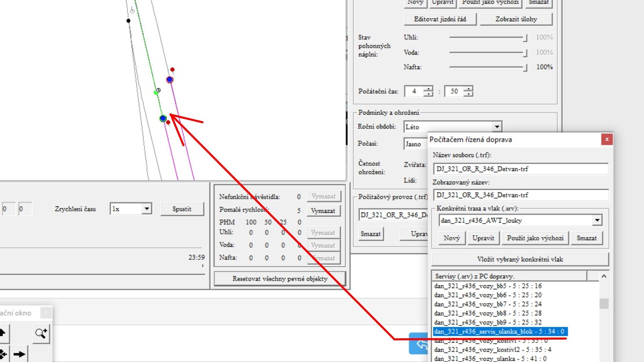Image resolution: width=644 pixels, height=362 pixels.
Task: Open the Zrychlení času speed dropdown
Action: point(146,209)
